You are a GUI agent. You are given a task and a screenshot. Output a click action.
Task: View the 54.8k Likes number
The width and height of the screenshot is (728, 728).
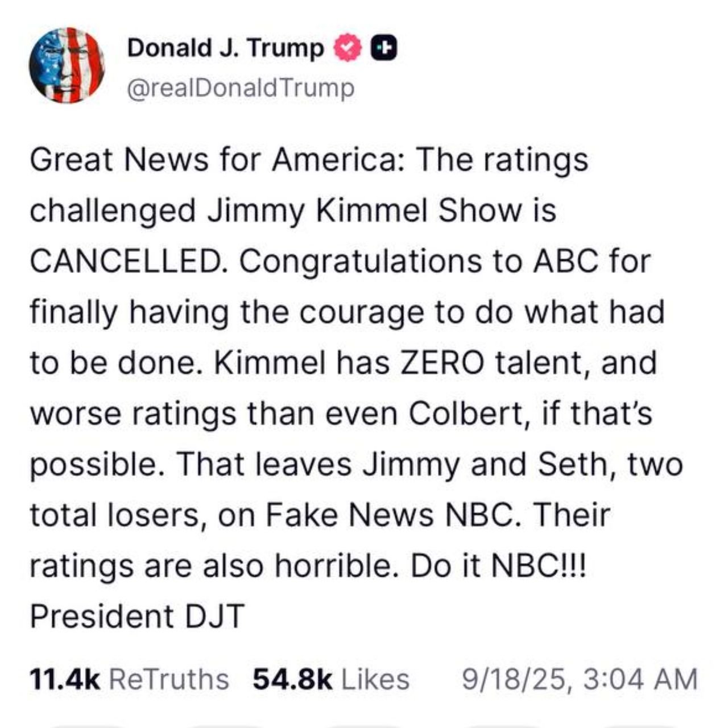point(292,680)
